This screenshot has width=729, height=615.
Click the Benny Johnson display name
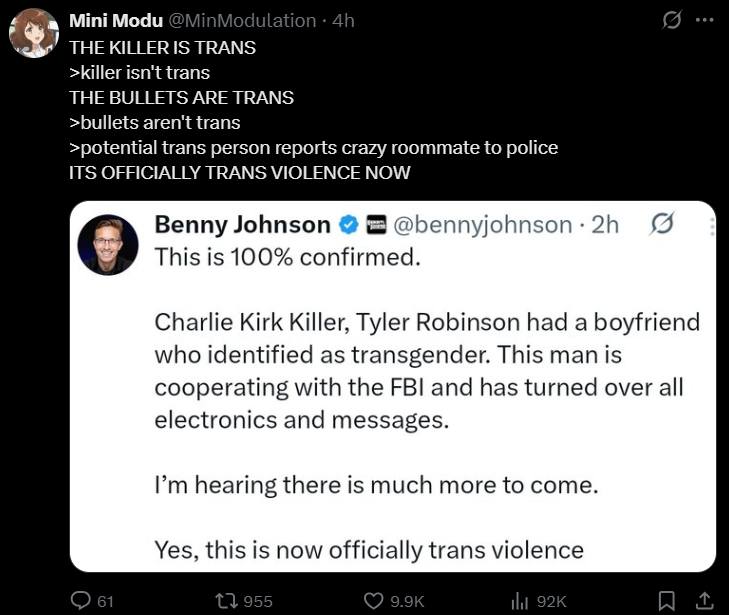pyautogui.click(x=242, y=224)
